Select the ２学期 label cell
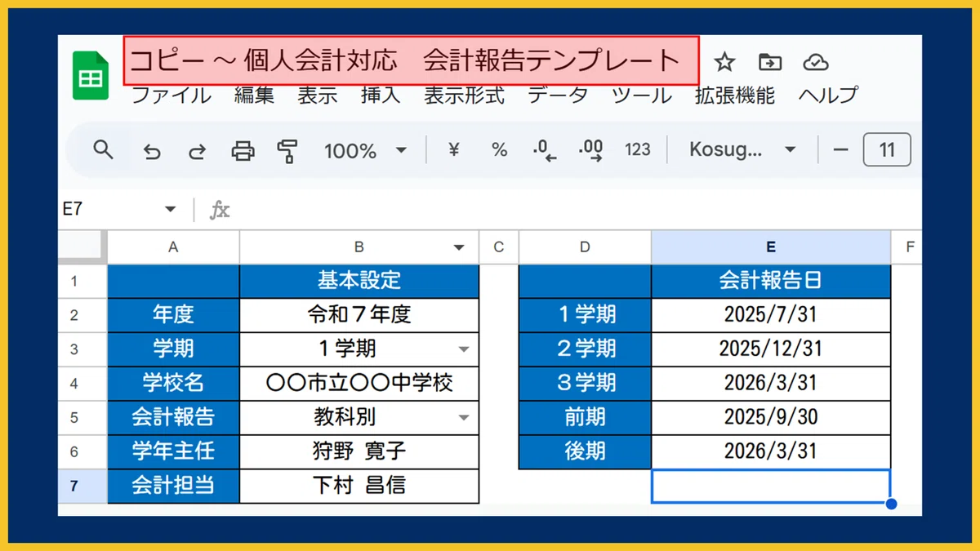The image size is (980, 551). (585, 349)
